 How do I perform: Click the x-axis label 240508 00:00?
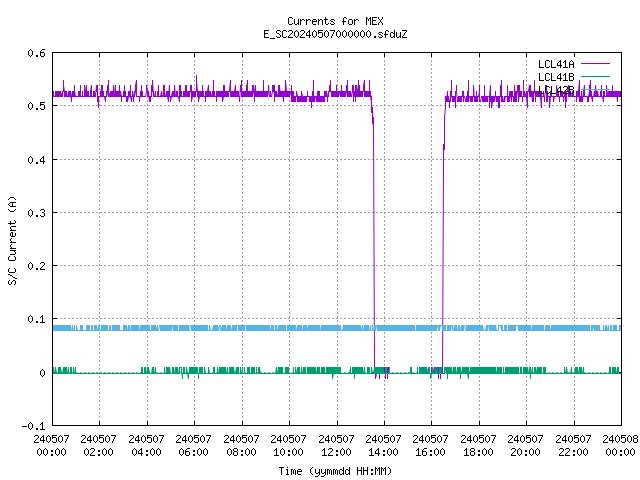click(x=620, y=445)
